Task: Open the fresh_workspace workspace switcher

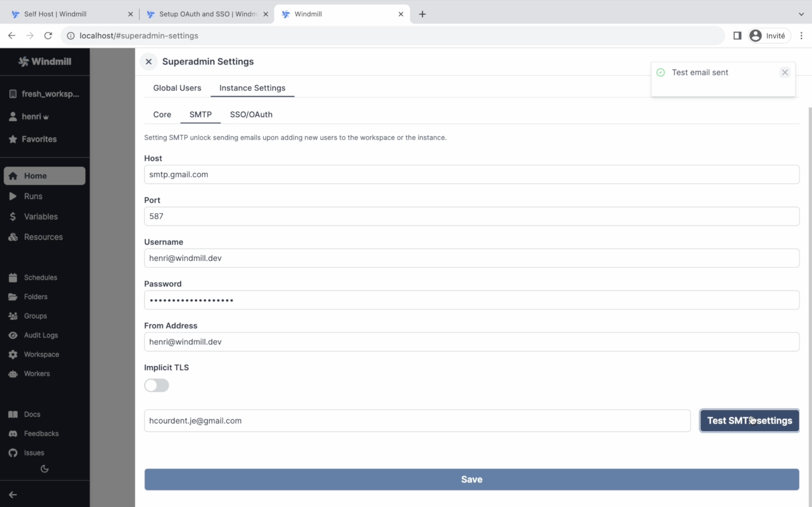Action: (x=45, y=94)
